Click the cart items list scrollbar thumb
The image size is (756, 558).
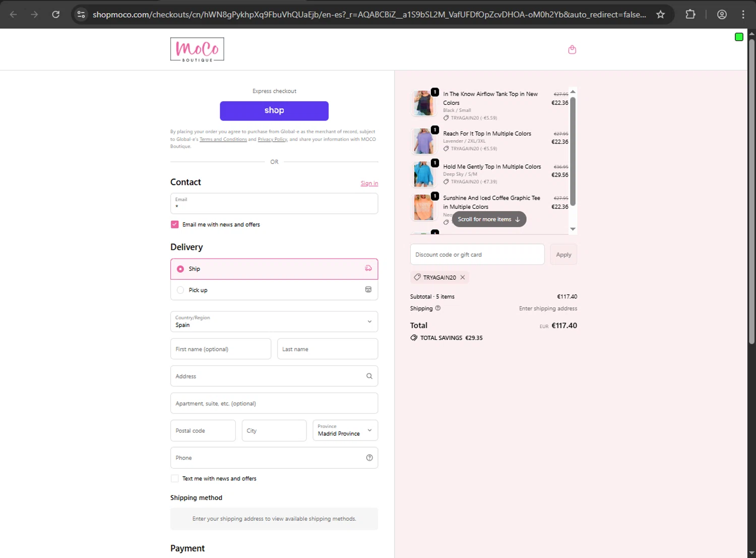(x=573, y=151)
